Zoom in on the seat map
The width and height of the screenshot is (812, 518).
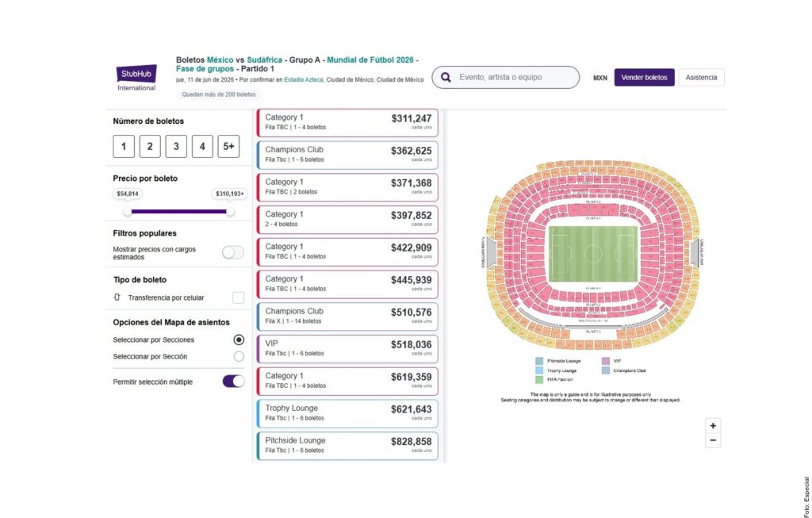pyautogui.click(x=713, y=426)
